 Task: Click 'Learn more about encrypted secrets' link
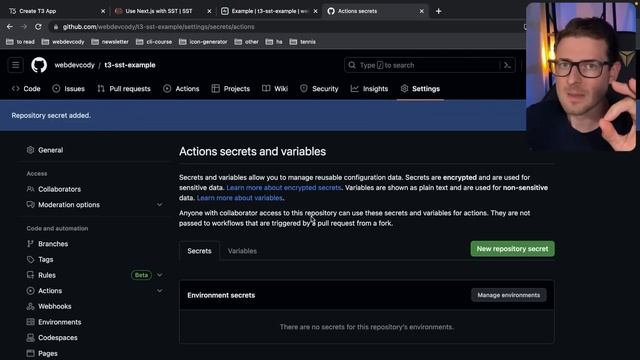point(284,188)
